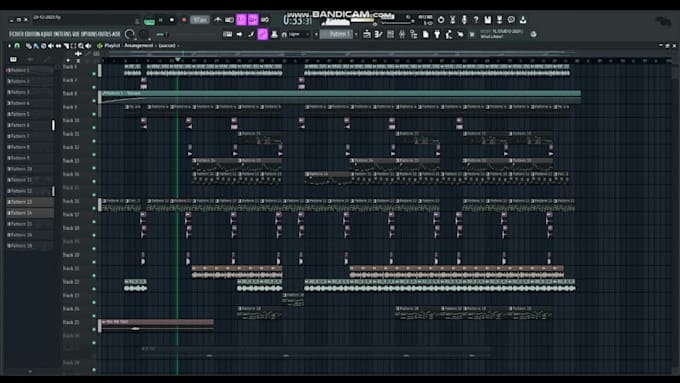Click the tempo display field
This screenshot has height=383, width=680.
click(200, 20)
